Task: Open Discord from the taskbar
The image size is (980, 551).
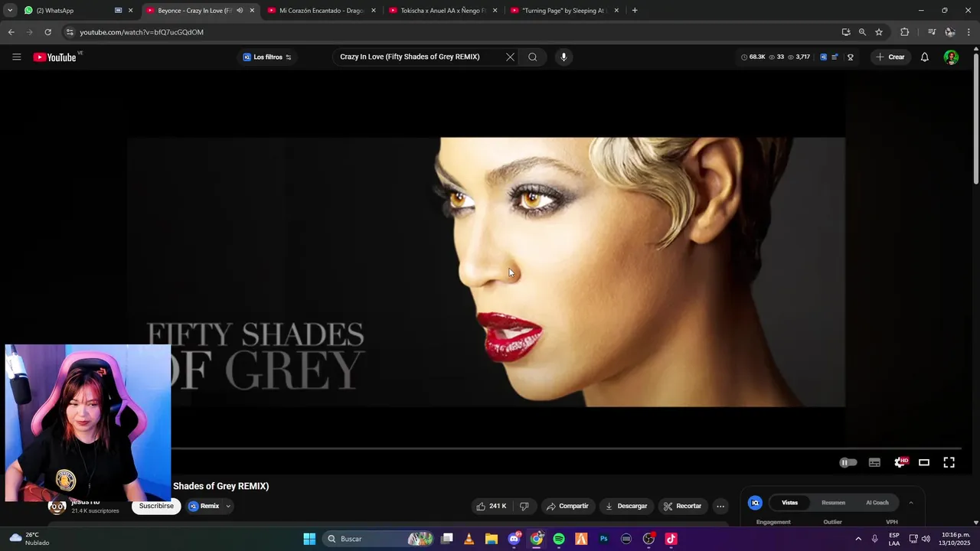Action: 514,539
